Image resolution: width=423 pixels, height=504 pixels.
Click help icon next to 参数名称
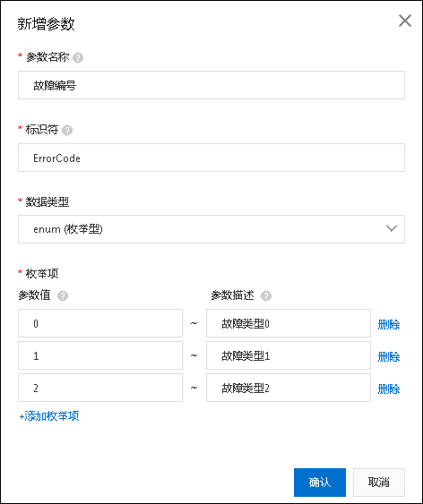(x=78, y=58)
